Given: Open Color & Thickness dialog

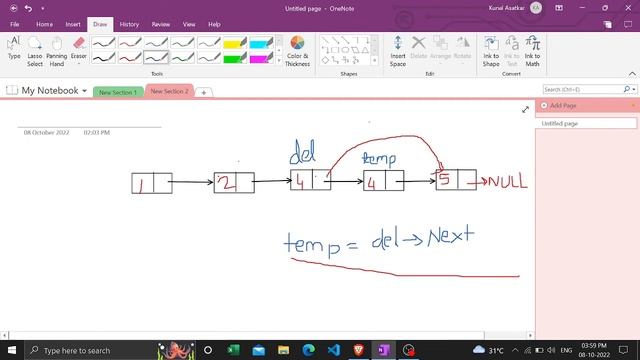Looking at the screenshot, I should (x=298, y=51).
